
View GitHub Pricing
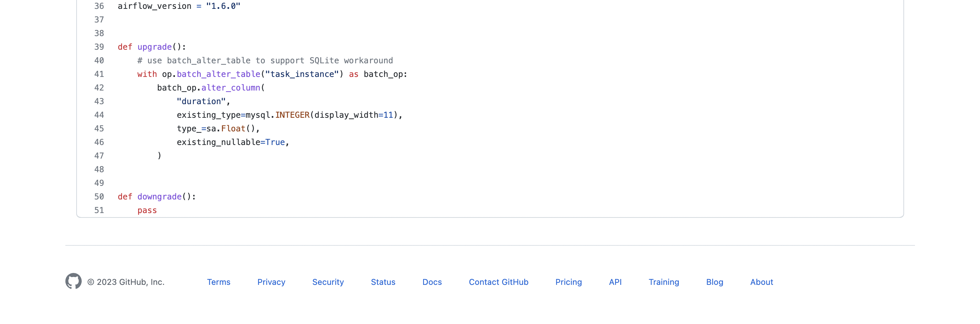tap(568, 282)
